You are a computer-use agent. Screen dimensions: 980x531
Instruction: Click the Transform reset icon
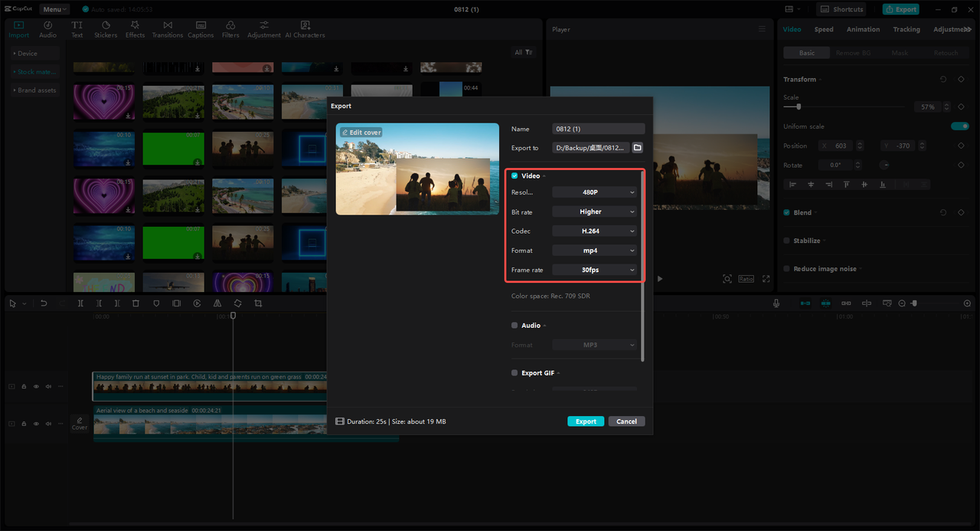click(x=942, y=79)
